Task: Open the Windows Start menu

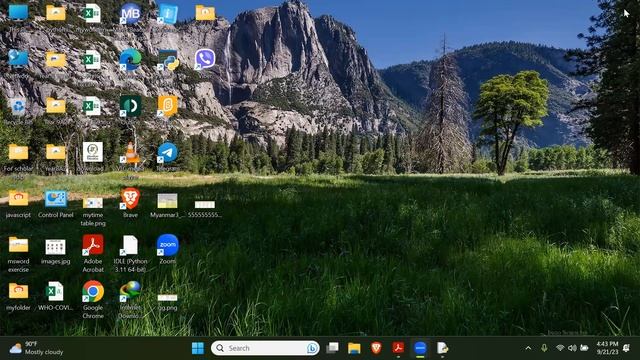Action: (x=198, y=348)
